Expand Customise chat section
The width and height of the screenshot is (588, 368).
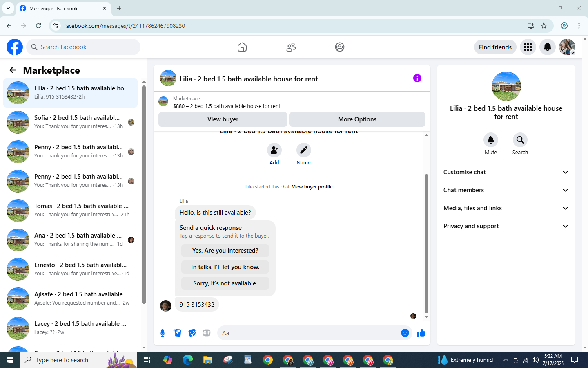506,172
